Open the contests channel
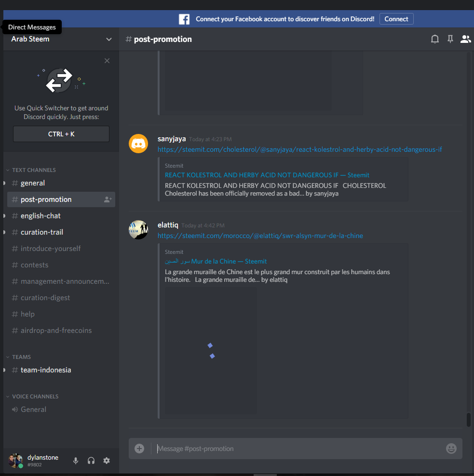The image size is (474, 476). pos(61,265)
